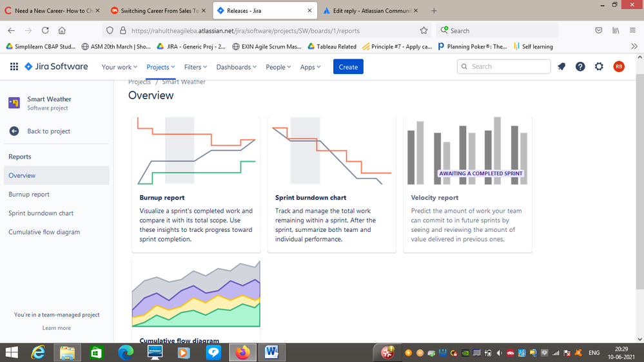Launch Internet Explorer from the taskbar
Image resolution: width=644 pixels, height=362 pixels.
(38, 352)
